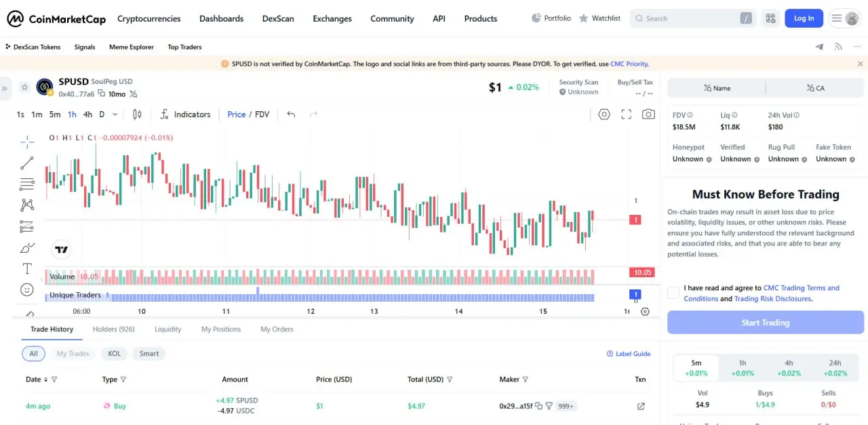Image resolution: width=868 pixels, height=425 pixels.
Task: Select the trend line drawing tool
Action: tap(27, 163)
